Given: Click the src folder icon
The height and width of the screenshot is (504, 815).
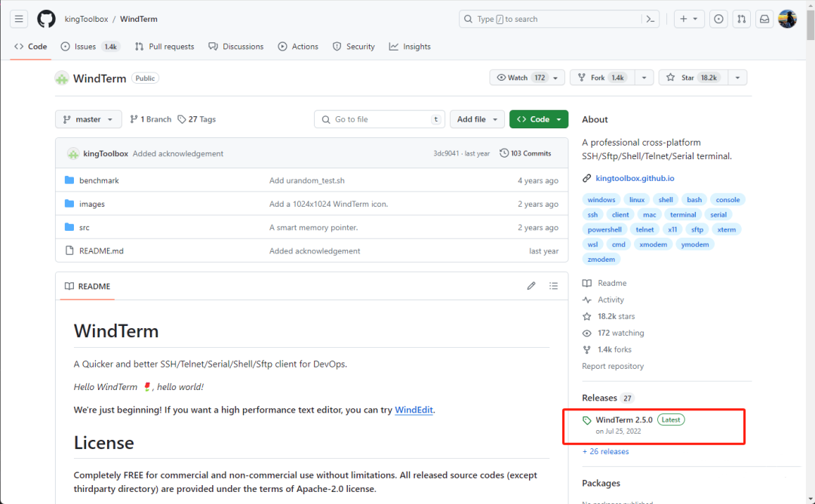Looking at the screenshot, I should tap(69, 227).
